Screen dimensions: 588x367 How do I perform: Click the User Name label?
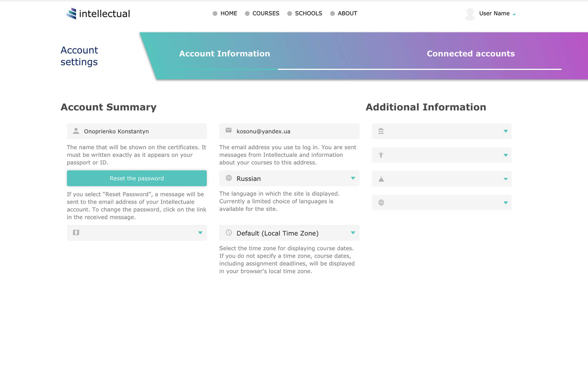coord(494,14)
